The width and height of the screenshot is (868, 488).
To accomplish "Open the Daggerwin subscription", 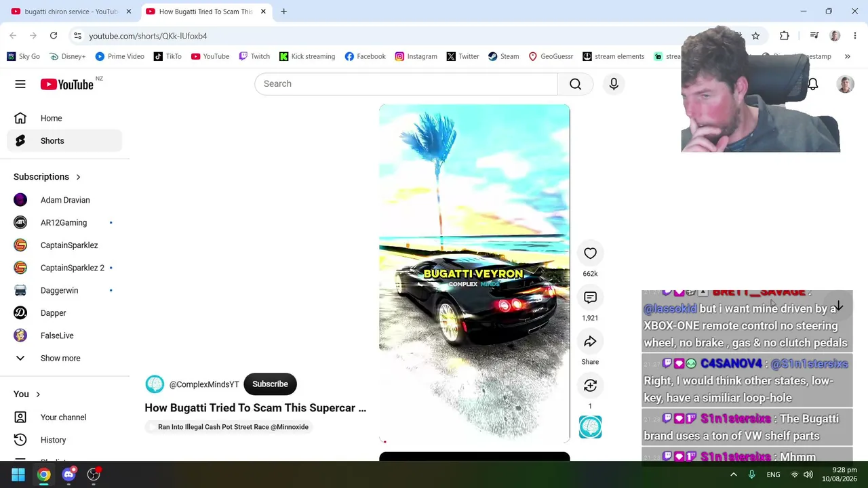I will coord(64,290).
